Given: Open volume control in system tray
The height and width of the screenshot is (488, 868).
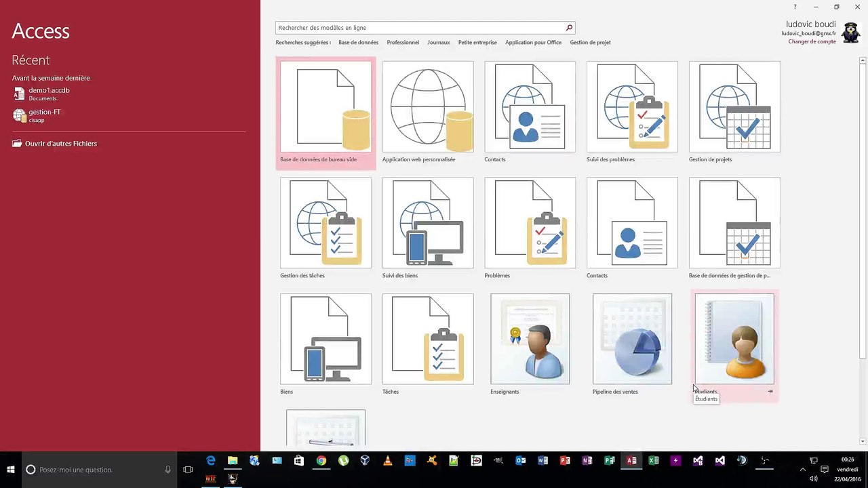Looking at the screenshot, I should tap(813, 479).
